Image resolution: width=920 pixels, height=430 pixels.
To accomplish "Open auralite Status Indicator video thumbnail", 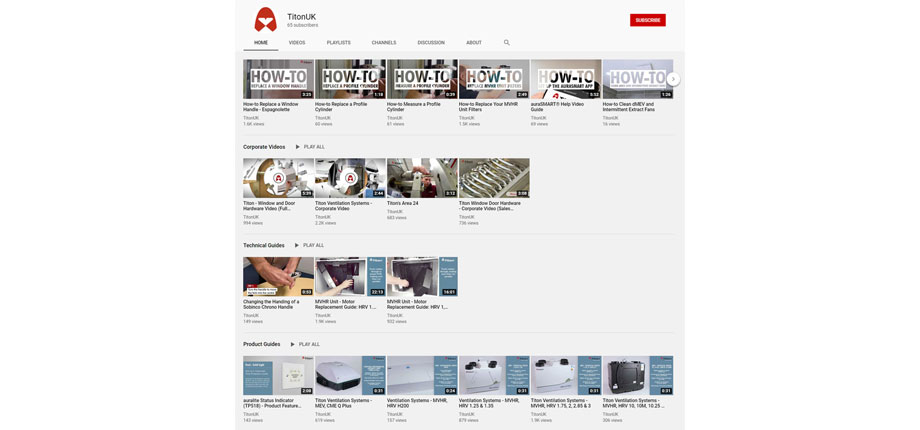I will (x=278, y=376).
